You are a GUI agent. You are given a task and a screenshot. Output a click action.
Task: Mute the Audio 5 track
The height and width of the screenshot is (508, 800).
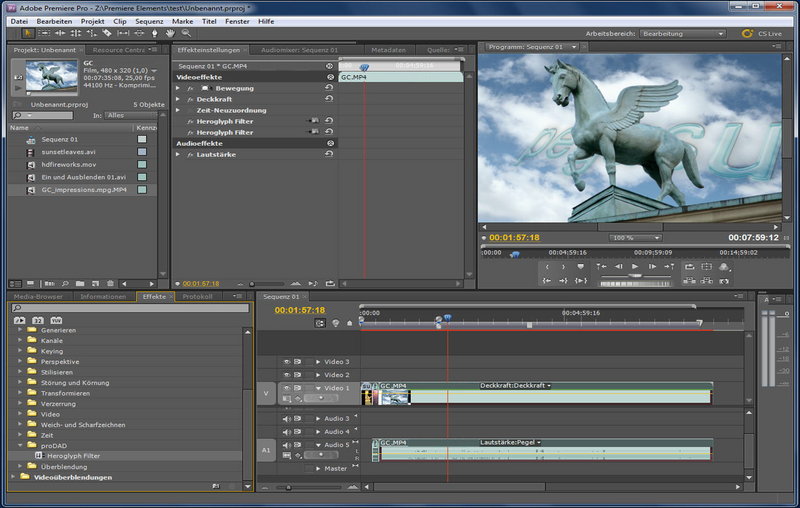point(287,445)
